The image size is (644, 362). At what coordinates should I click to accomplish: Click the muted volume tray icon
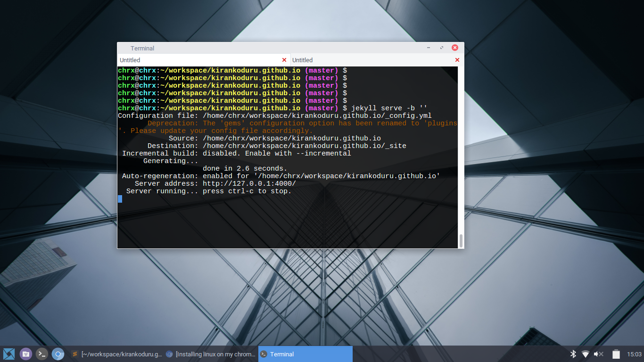(x=599, y=354)
